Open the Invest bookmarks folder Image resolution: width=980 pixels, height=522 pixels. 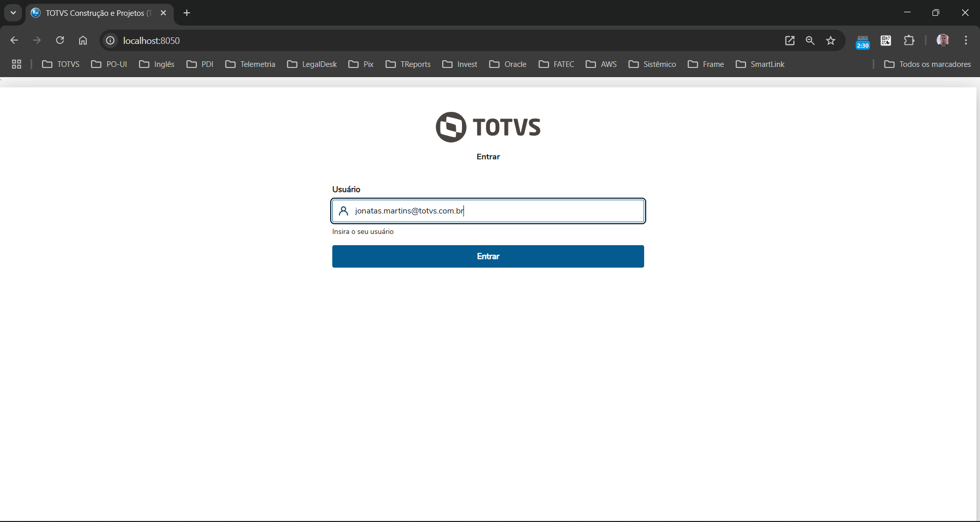tap(459, 64)
